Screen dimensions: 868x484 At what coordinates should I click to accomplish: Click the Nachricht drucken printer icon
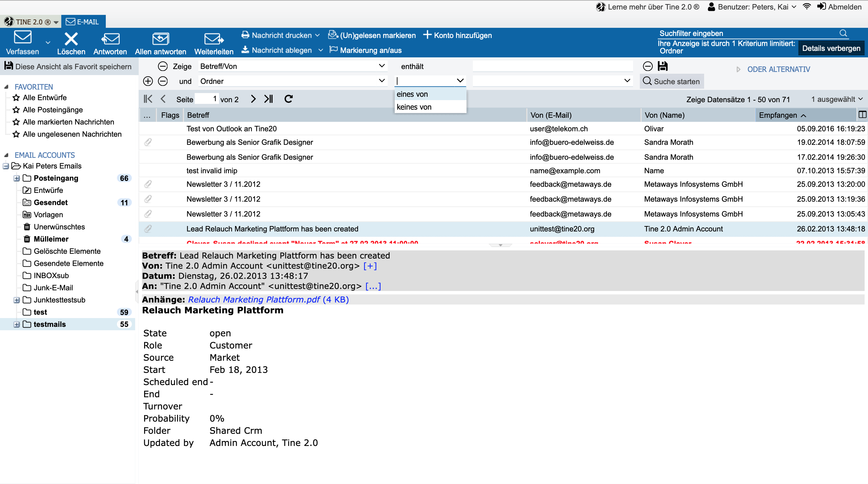point(245,35)
